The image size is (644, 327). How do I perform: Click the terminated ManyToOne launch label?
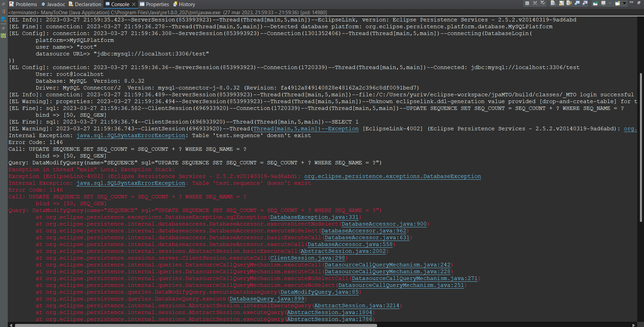pos(167,13)
